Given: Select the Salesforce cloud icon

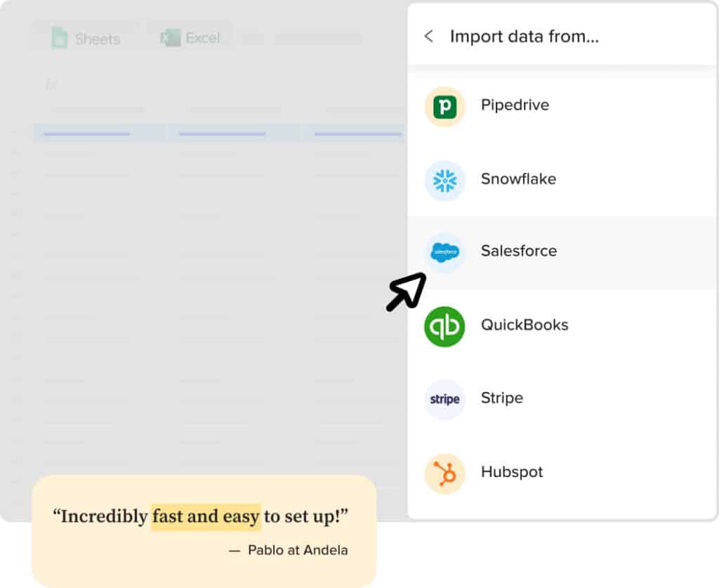Looking at the screenshot, I should click(x=444, y=251).
